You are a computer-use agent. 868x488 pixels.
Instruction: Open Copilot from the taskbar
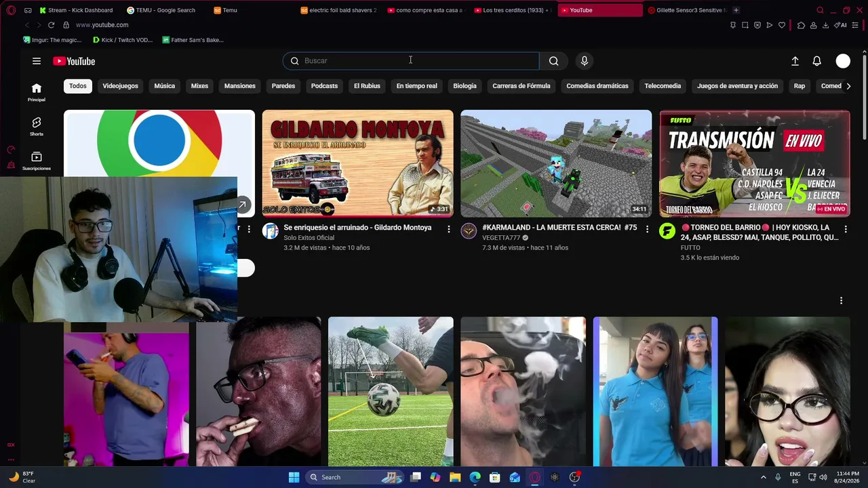click(x=435, y=477)
